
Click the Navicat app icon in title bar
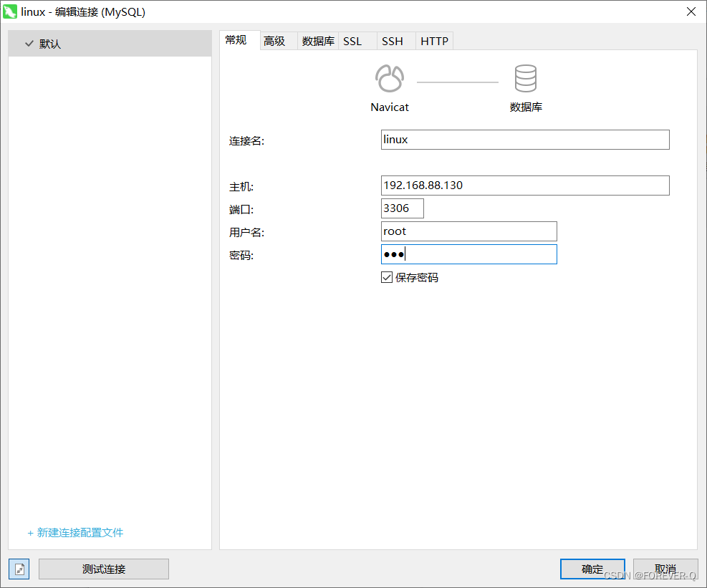(10, 11)
